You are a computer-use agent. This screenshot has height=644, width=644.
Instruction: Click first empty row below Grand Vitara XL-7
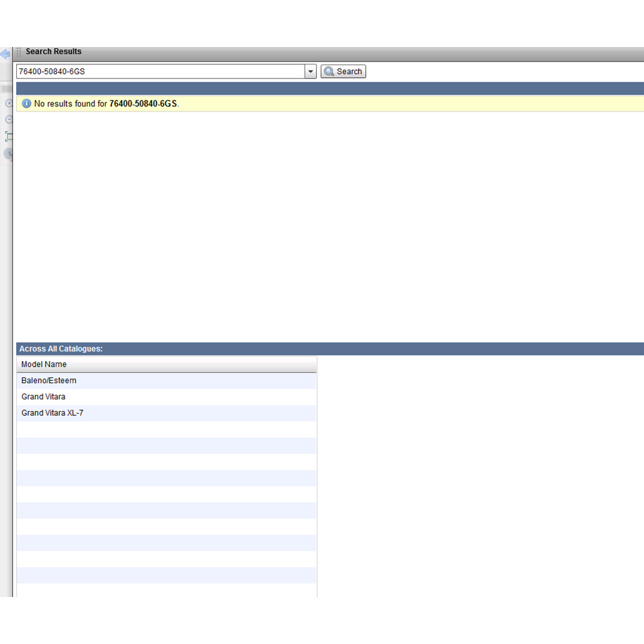point(166,430)
